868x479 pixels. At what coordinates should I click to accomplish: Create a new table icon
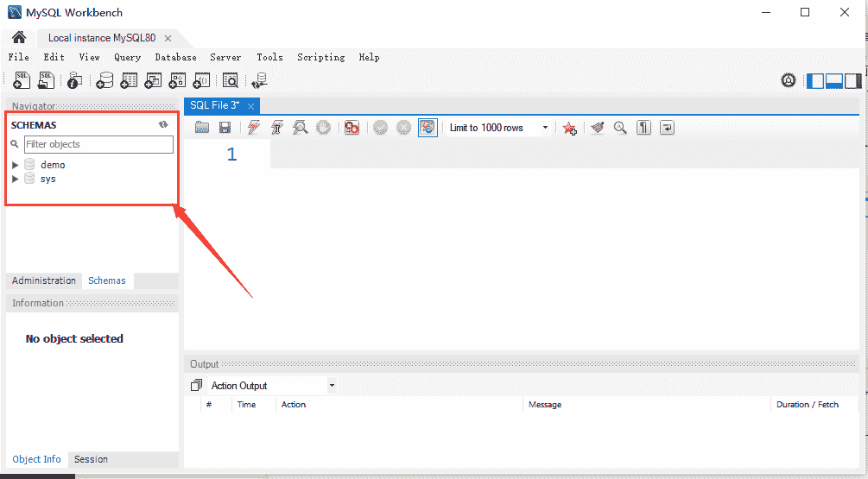129,81
